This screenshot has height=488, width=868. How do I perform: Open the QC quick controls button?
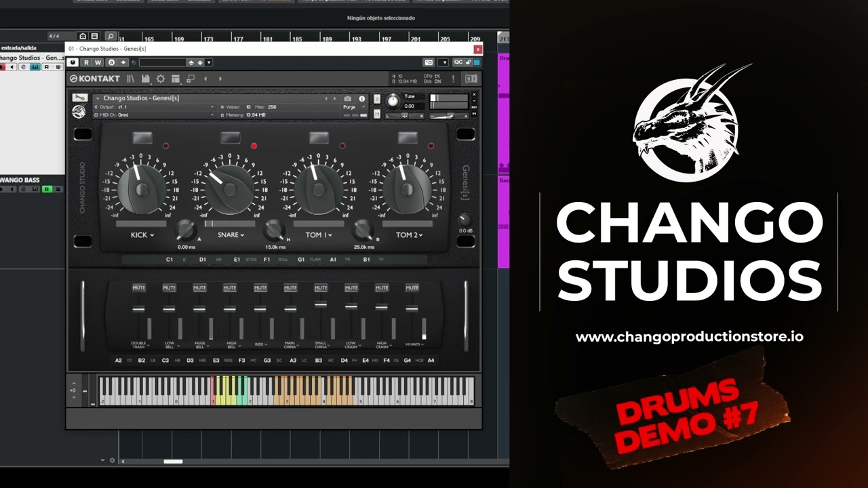(x=458, y=62)
